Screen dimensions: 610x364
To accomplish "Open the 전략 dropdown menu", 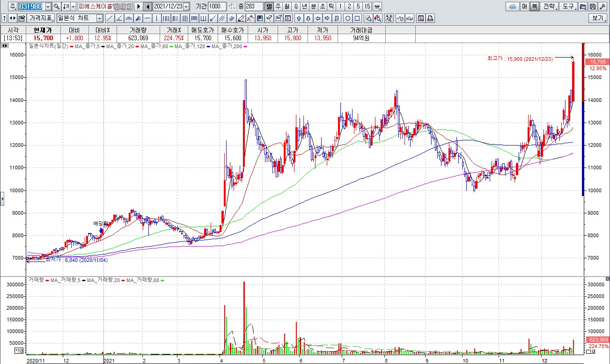I will [x=550, y=7].
